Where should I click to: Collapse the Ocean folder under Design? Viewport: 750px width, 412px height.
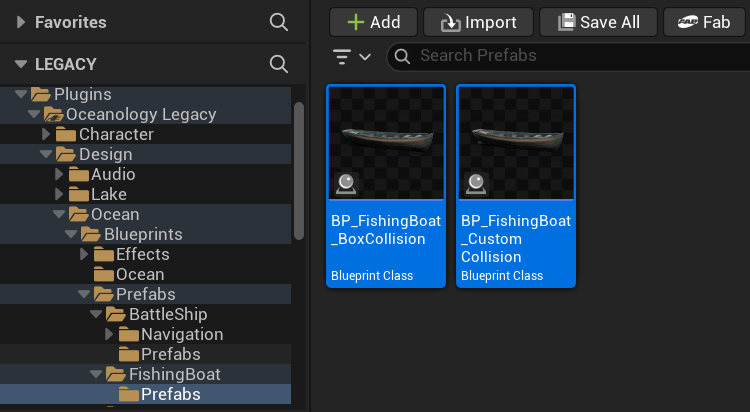click(x=59, y=214)
